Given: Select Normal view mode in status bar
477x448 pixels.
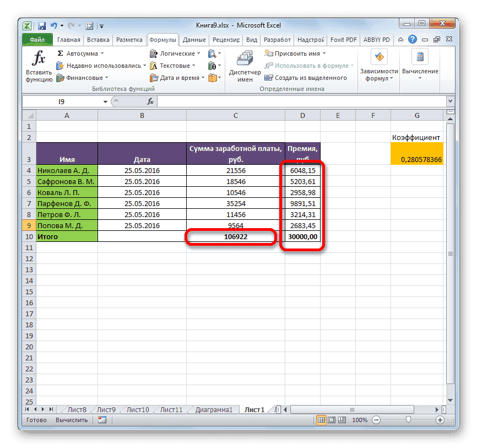Looking at the screenshot, I should coord(321,419).
